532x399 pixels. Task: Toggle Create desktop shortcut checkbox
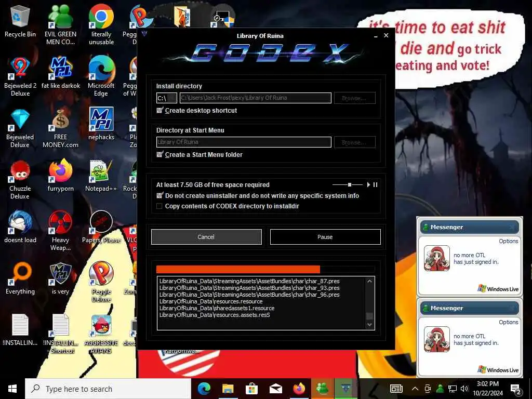(160, 110)
